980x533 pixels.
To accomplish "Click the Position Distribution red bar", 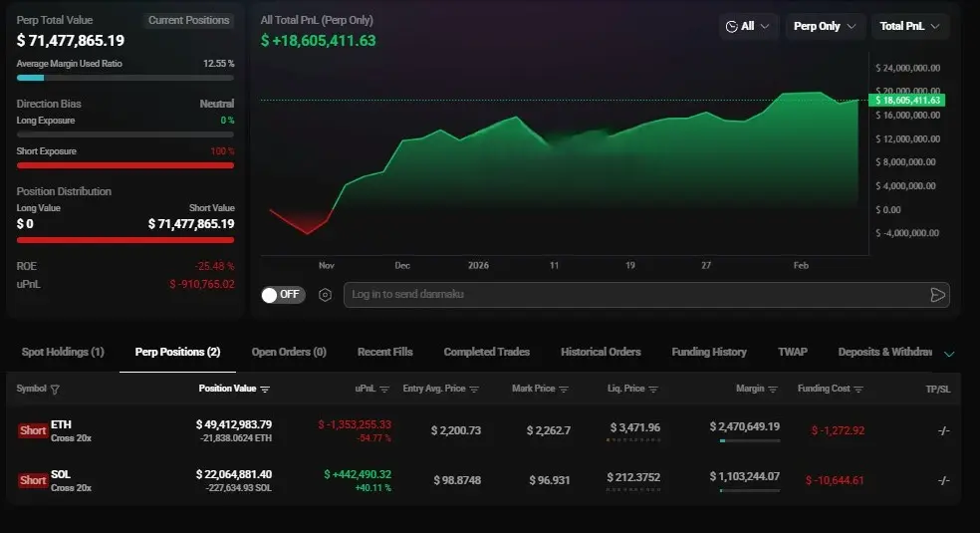I will (x=125, y=240).
